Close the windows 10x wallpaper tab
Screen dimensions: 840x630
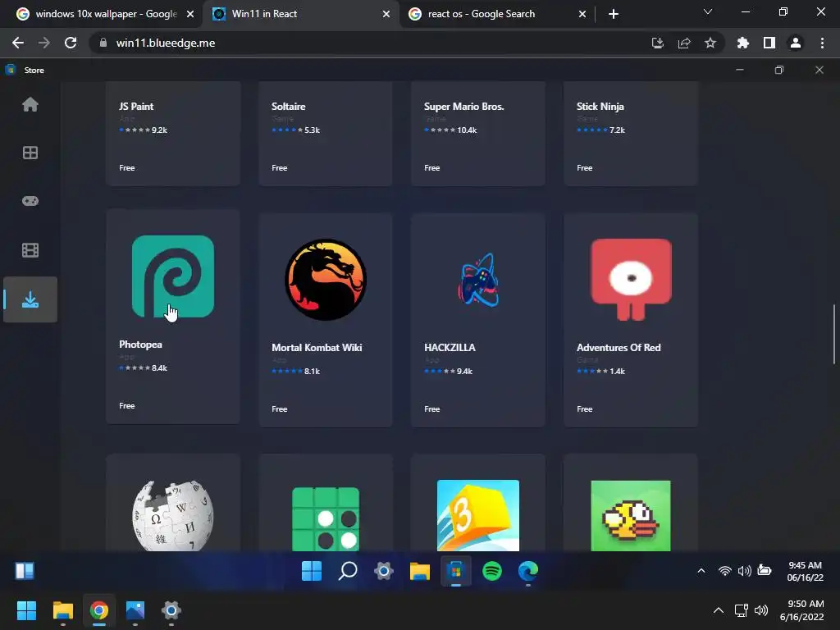point(189,14)
